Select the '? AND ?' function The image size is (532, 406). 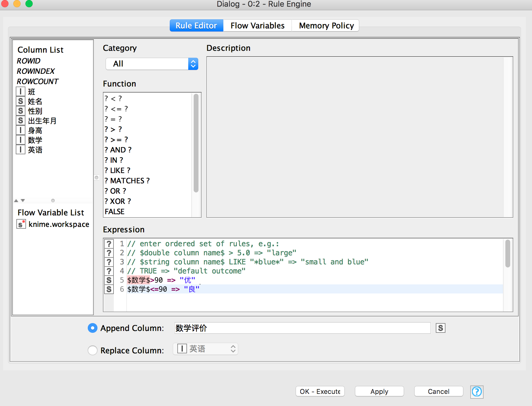[118, 150]
